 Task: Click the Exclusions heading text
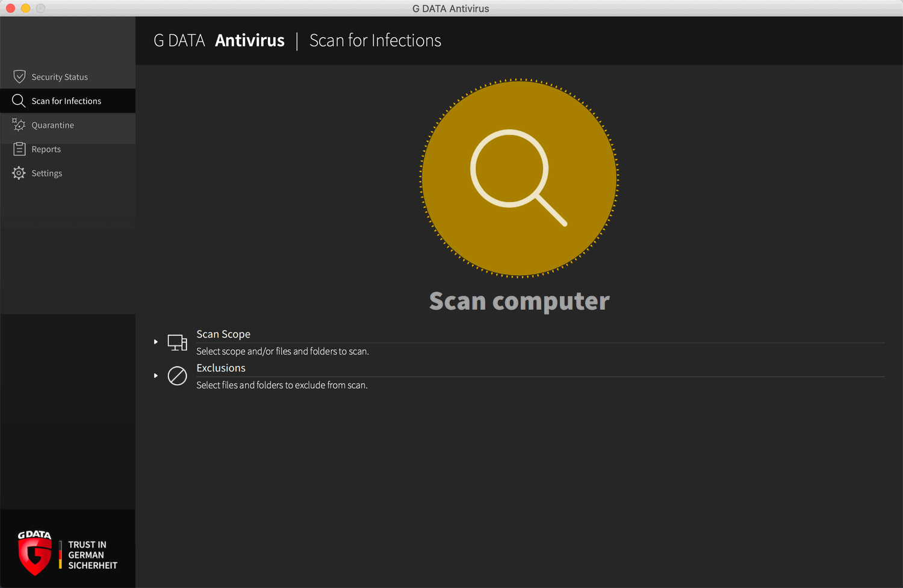[x=221, y=368]
